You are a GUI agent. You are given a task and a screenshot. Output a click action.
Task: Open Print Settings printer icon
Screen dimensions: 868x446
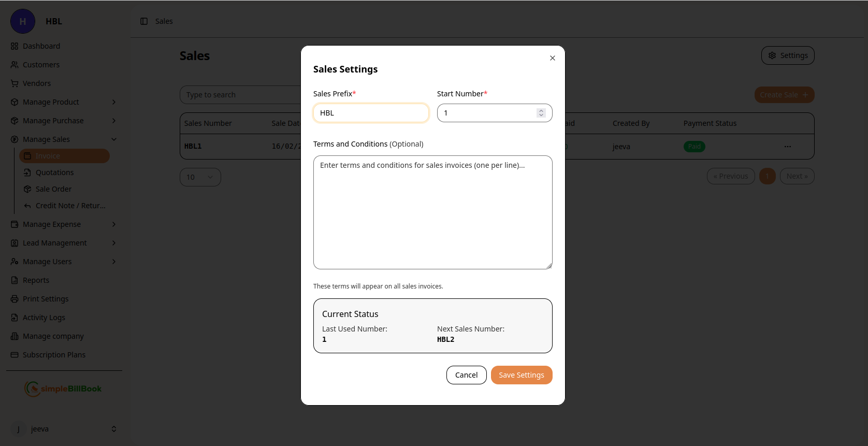tap(15, 299)
